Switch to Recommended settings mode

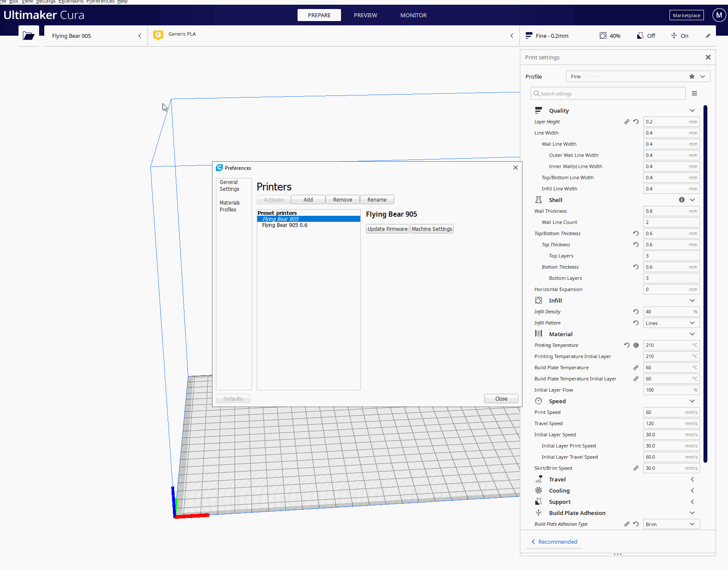pos(554,542)
